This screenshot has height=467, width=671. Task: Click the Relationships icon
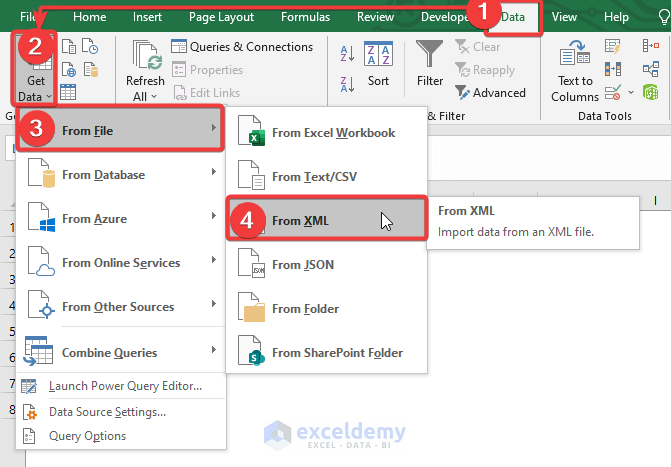650,69
